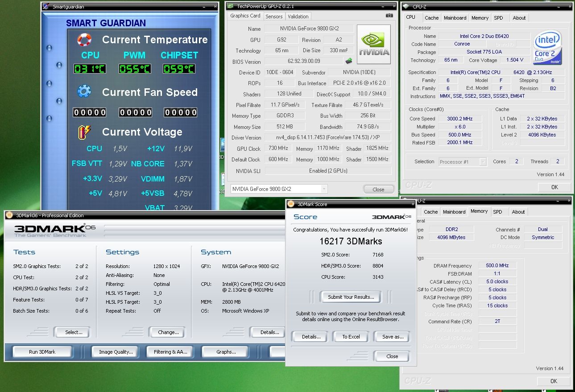The height and width of the screenshot is (392, 575).
Task: Click the NVIDIA SLI field Enabled (2 GPUs)
Action: (328, 171)
